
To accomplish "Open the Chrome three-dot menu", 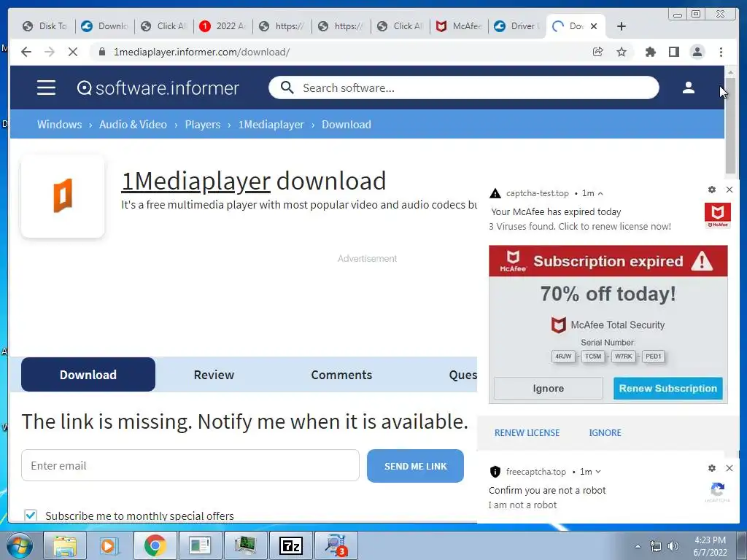I will [x=721, y=52].
